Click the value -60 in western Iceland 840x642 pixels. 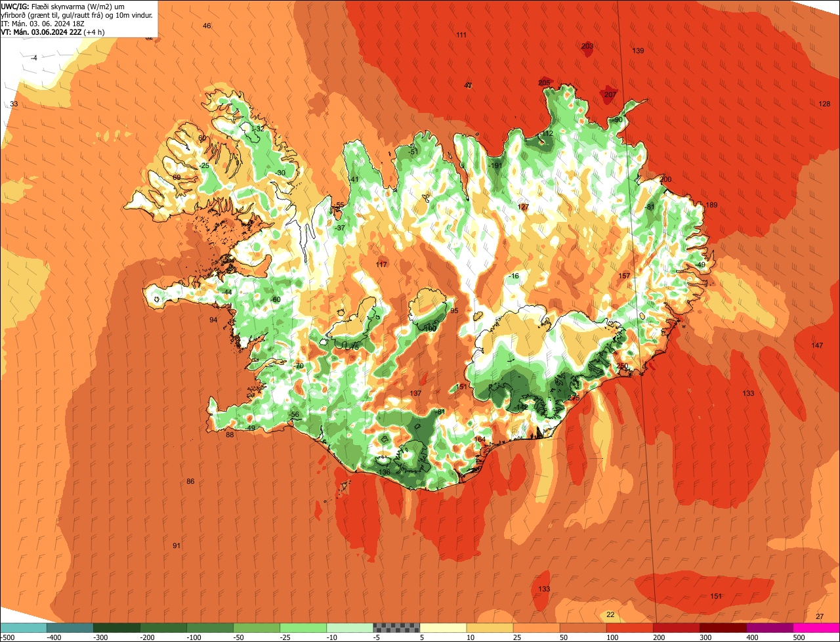275,299
